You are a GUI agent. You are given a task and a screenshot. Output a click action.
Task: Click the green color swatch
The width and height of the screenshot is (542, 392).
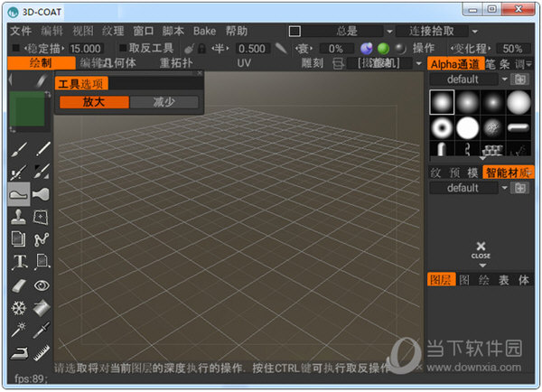click(x=28, y=112)
